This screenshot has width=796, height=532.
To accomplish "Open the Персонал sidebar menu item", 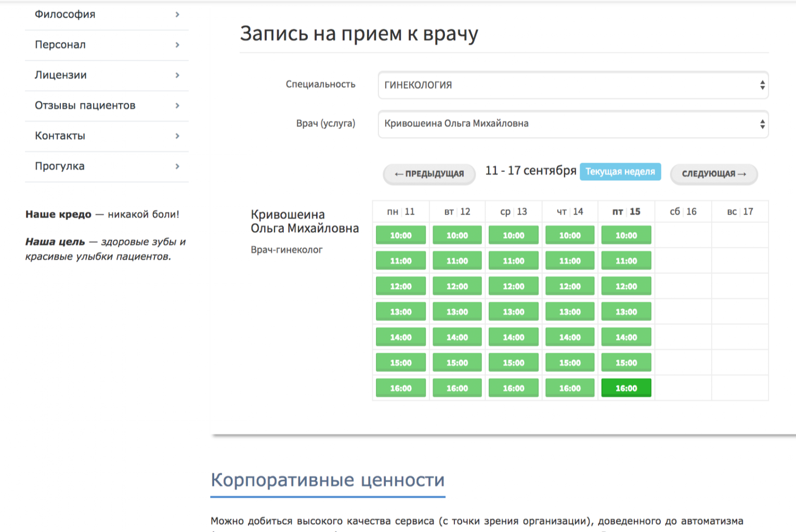I will pos(60,45).
